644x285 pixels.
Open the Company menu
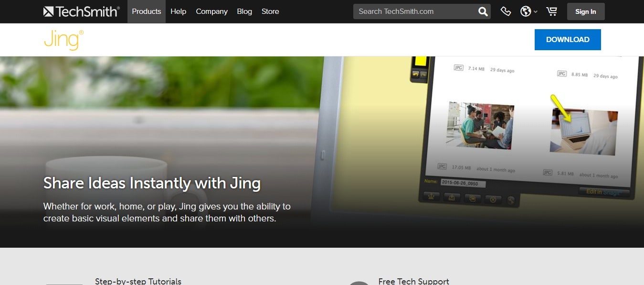coord(212,11)
